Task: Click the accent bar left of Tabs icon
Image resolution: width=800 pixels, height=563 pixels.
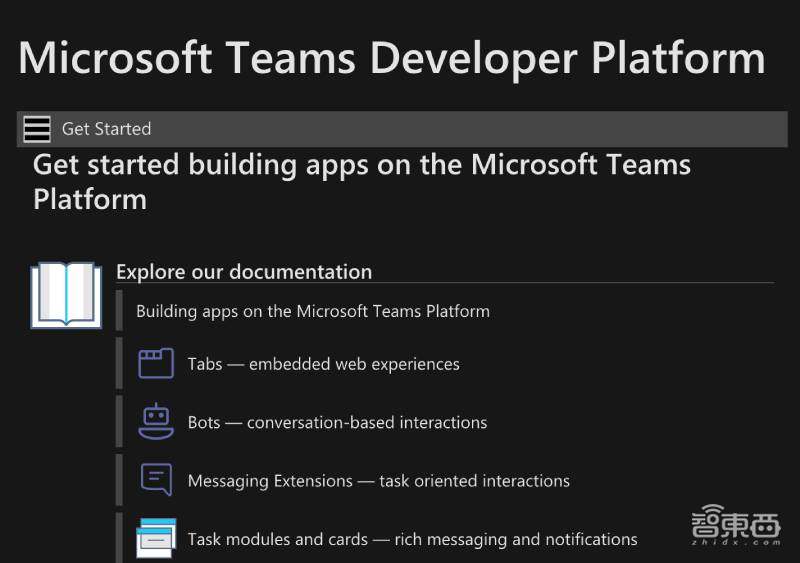Action: point(119,364)
